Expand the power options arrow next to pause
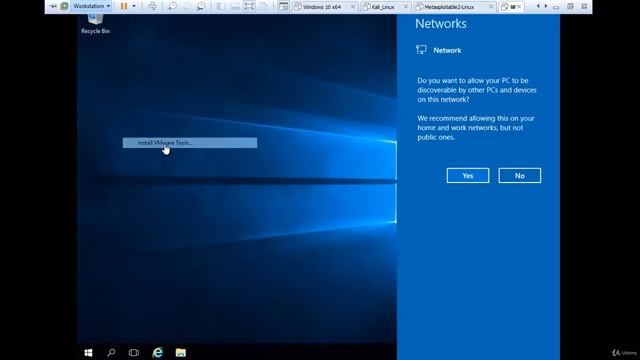This screenshot has width=640, height=360. 134,6
